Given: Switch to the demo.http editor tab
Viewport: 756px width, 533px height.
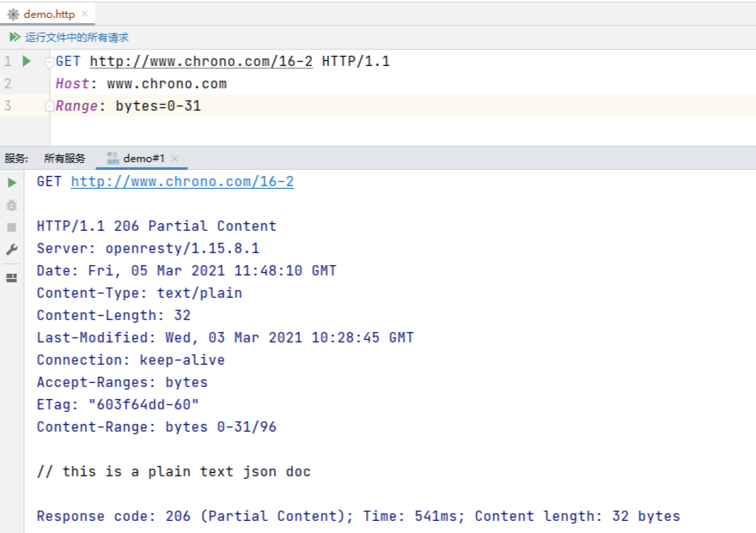Looking at the screenshot, I should pos(49,15).
